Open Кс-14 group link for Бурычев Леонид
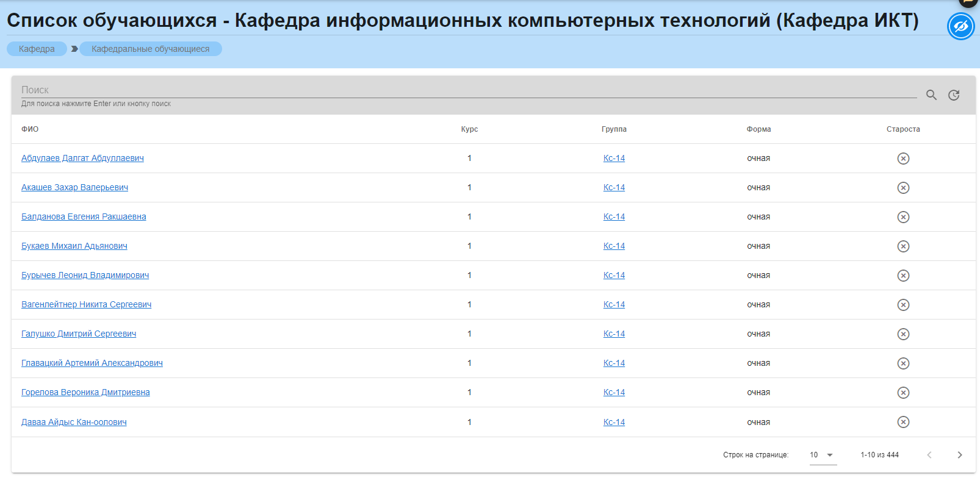This screenshot has height=486, width=980. 614,275
